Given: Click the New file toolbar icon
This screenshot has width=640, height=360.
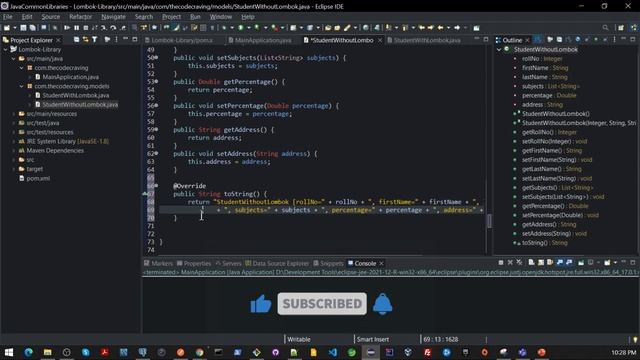Looking at the screenshot, I should pos(7,28).
